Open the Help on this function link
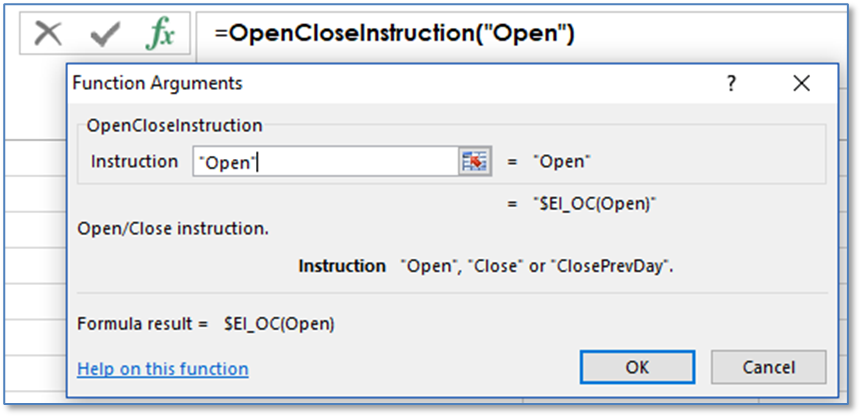 click(163, 369)
